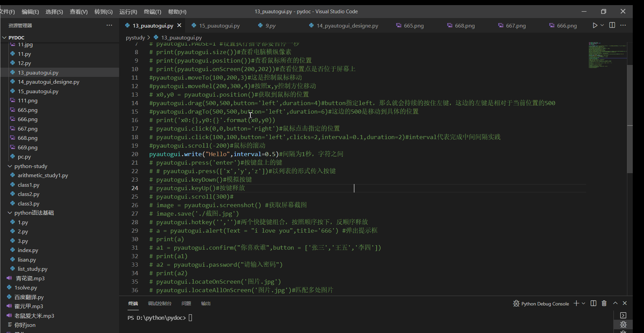Select debug console icon in terminal list
This screenshot has width=644, height=333.
[623, 324]
